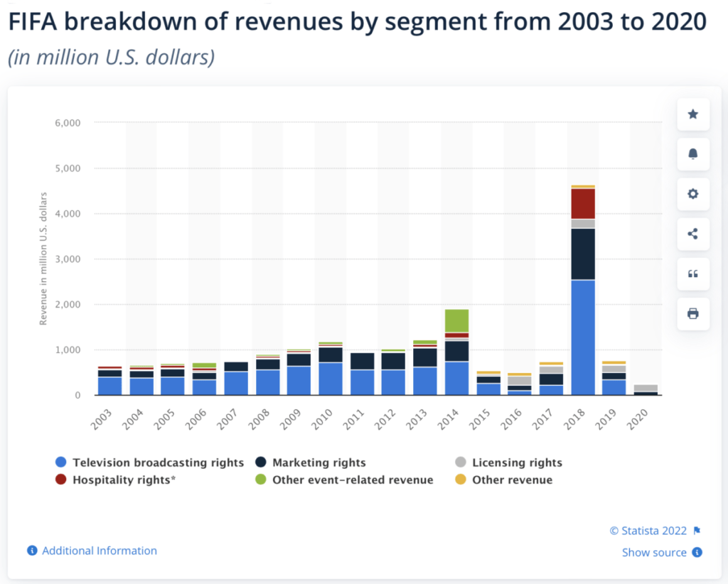728x584 pixels.
Task: Click the Show source link
Action: [654, 553]
